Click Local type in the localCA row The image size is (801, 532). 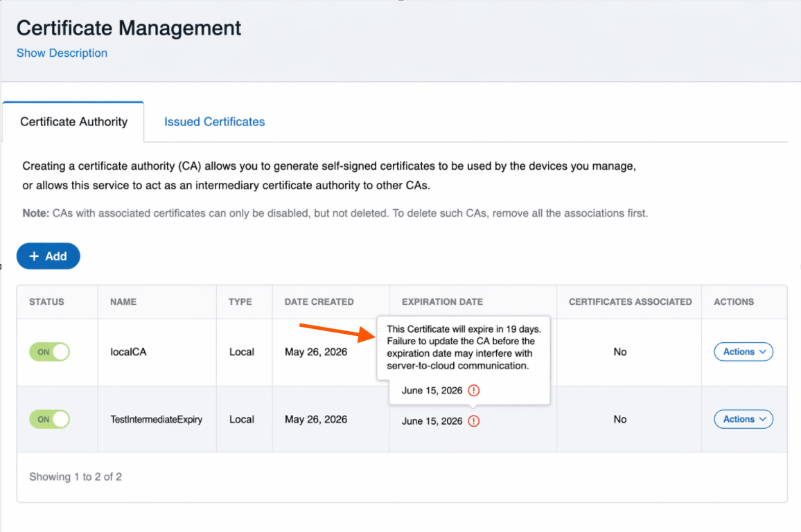242,352
